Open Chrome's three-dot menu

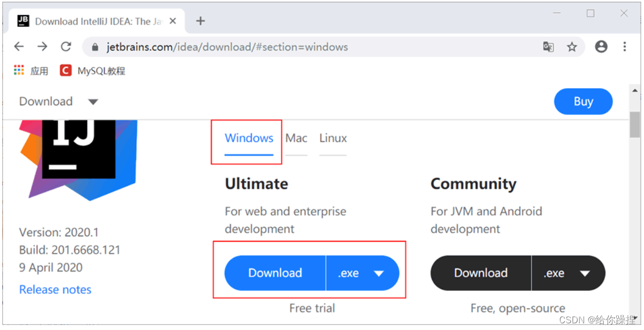(624, 46)
